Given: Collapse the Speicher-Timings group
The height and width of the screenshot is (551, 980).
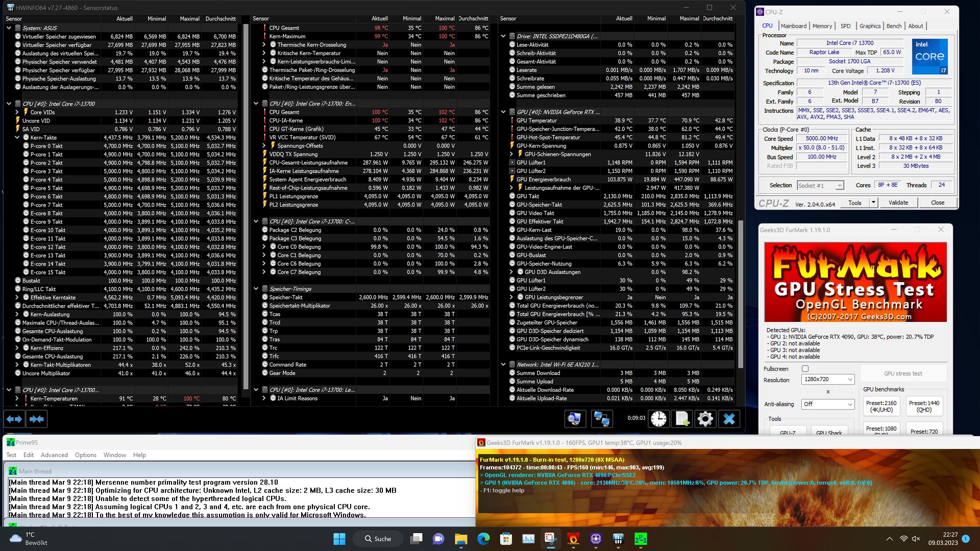Looking at the screenshot, I should pyautogui.click(x=256, y=289).
